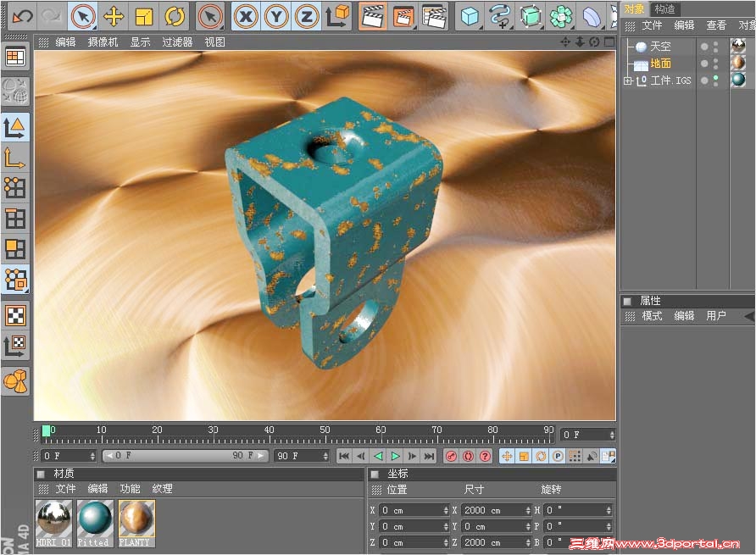
Task: Open the NURBS generator icon
Action: click(531, 16)
